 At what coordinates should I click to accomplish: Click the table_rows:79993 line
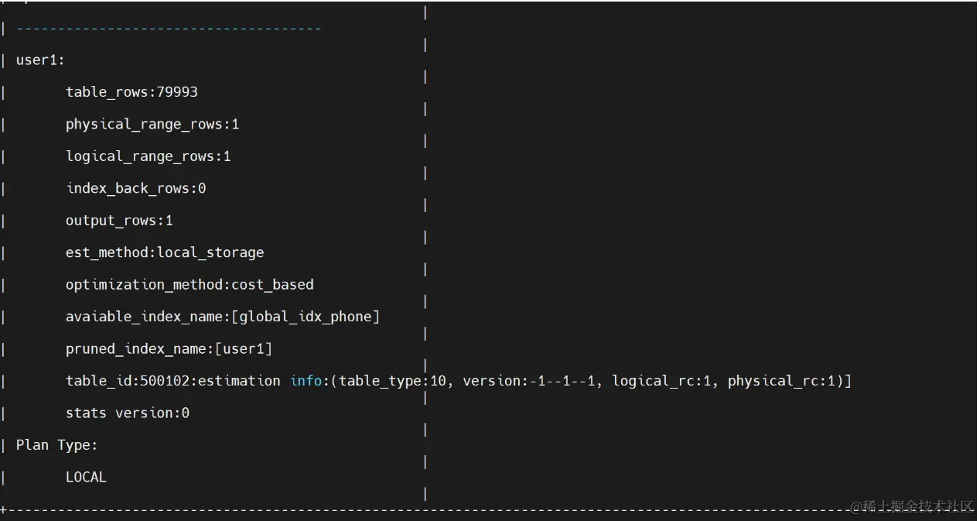[x=131, y=92]
